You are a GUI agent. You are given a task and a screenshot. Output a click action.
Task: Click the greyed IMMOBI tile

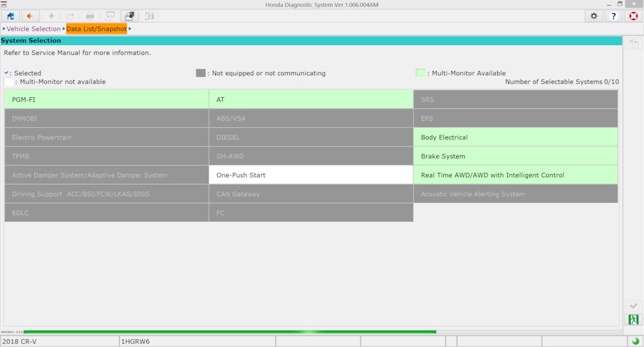point(107,119)
